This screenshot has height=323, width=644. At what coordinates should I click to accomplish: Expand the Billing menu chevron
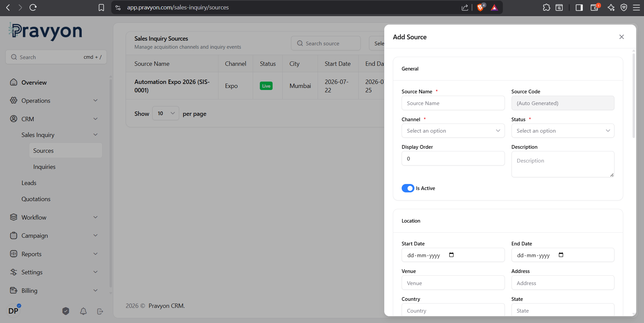(x=95, y=290)
